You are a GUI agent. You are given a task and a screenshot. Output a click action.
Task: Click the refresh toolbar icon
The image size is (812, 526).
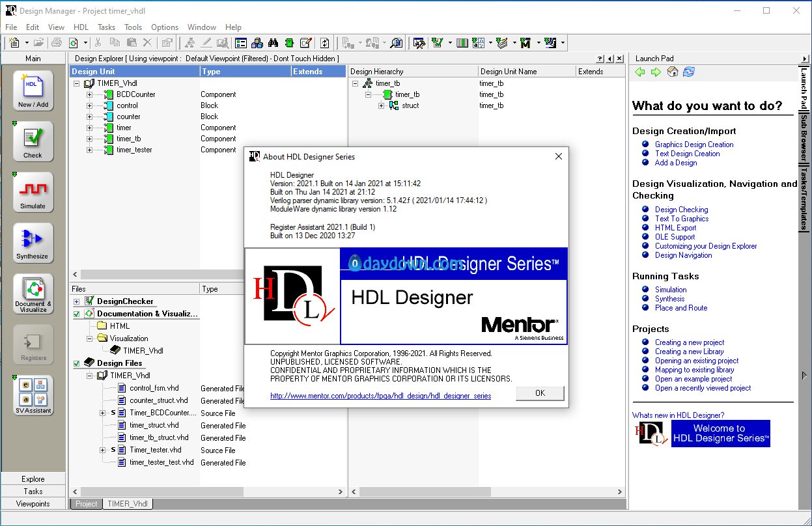tap(324, 43)
